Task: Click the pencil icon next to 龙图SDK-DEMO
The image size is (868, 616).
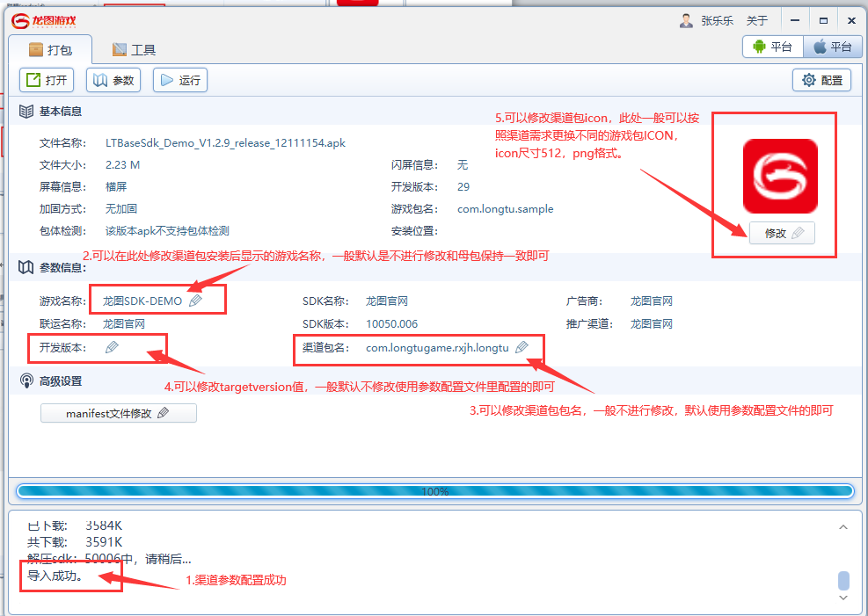Action: tap(195, 301)
